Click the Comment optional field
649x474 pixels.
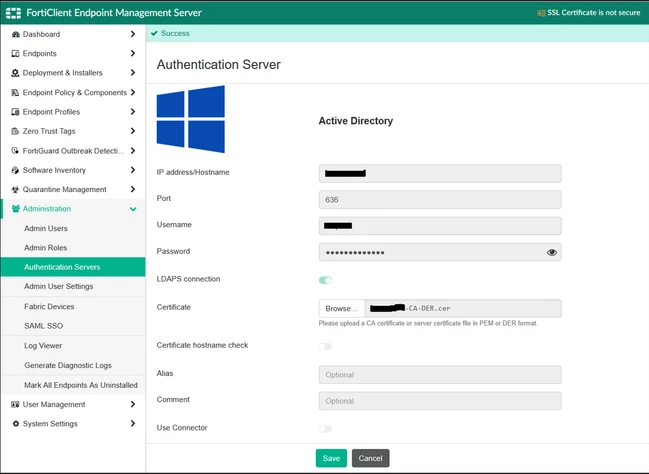coord(440,401)
